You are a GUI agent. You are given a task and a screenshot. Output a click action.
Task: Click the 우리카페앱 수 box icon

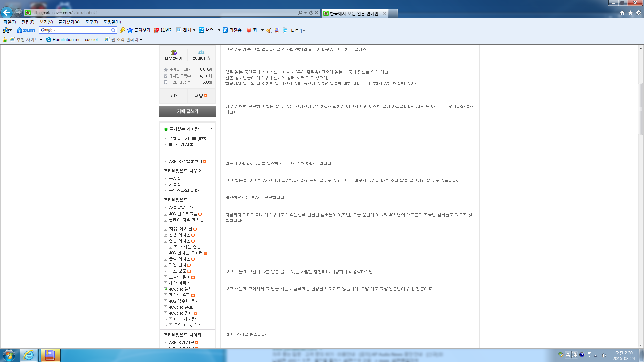point(166,82)
